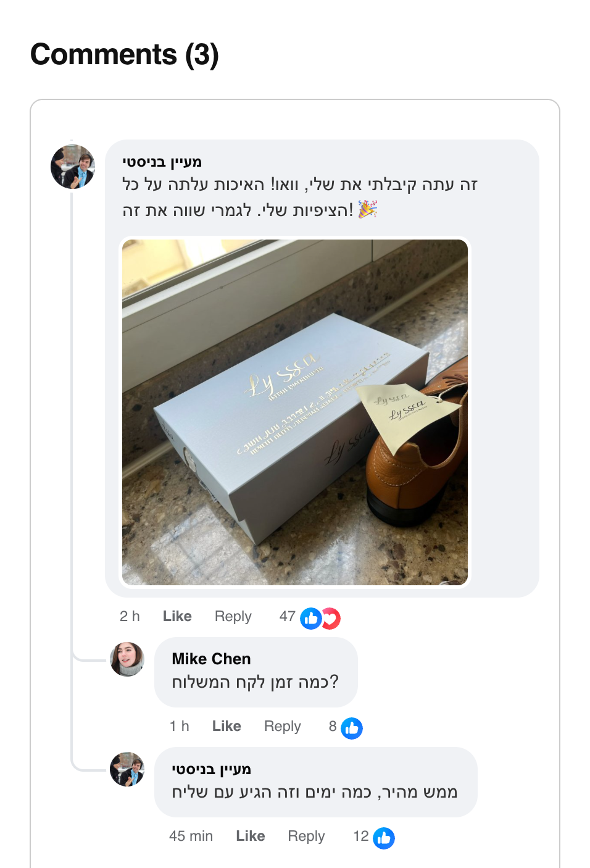This screenshot has width=590, height=868.
Task: Like the top comment posted 2 h ago
Action: (177, 616)
